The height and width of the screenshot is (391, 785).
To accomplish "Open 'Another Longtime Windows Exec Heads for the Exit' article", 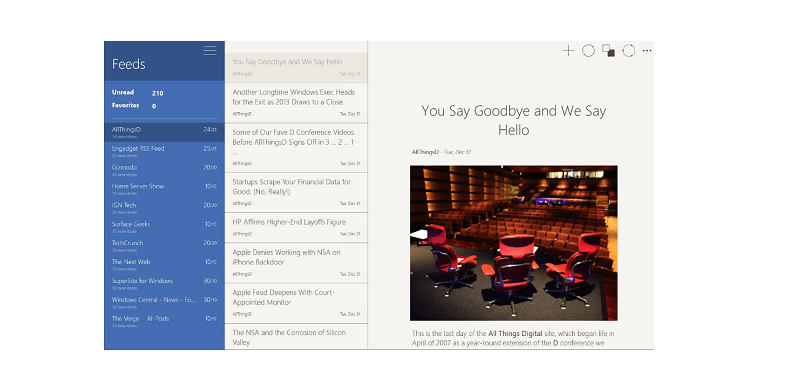I will [296, 103].
